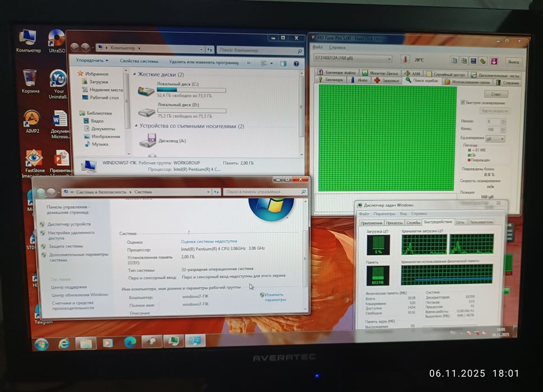Select Загрузки in the Explorer sidebar
543x392 pixels.
99,82
